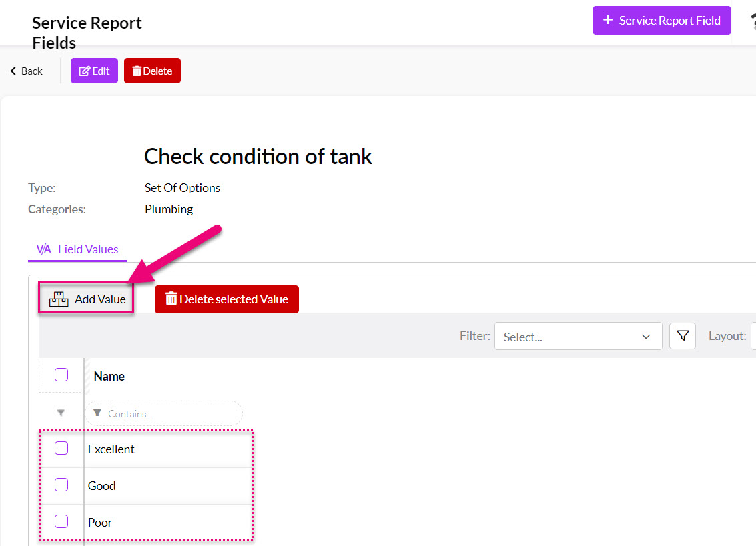Open the Filter Select dropdown

[x=578, y=337]
